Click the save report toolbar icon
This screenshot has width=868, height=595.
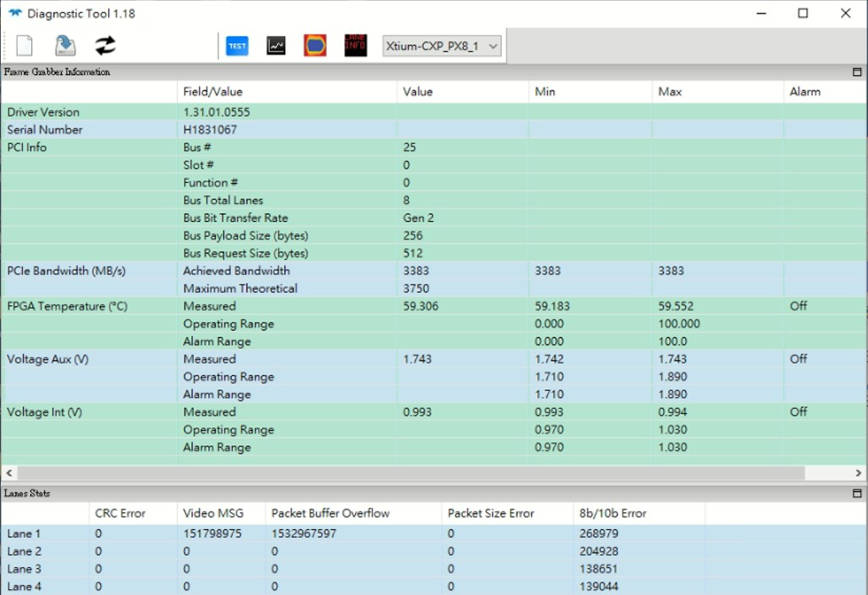point(65,46)
